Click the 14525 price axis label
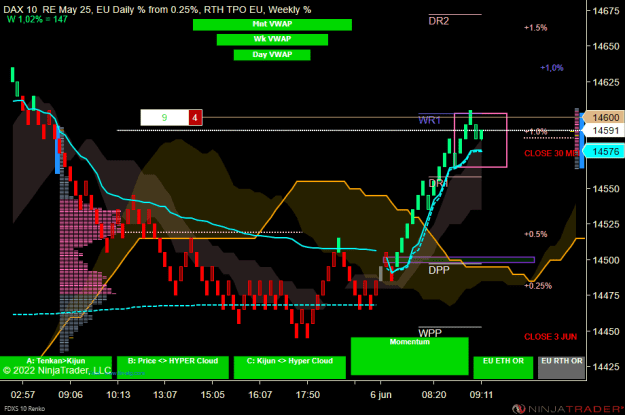The image size is (625, 415). coord(606,224)
